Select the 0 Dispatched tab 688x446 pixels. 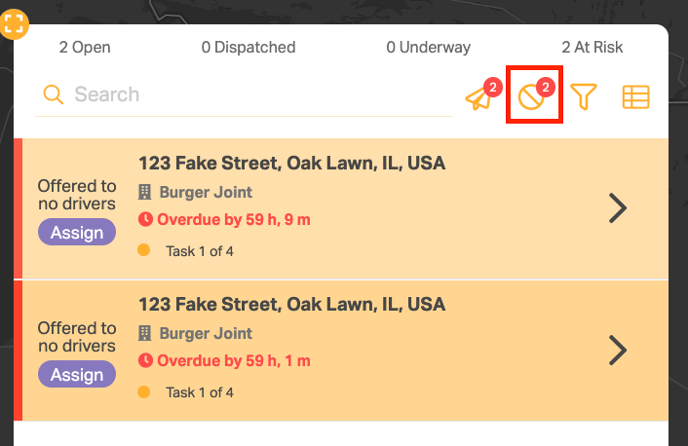coord(248,47)
